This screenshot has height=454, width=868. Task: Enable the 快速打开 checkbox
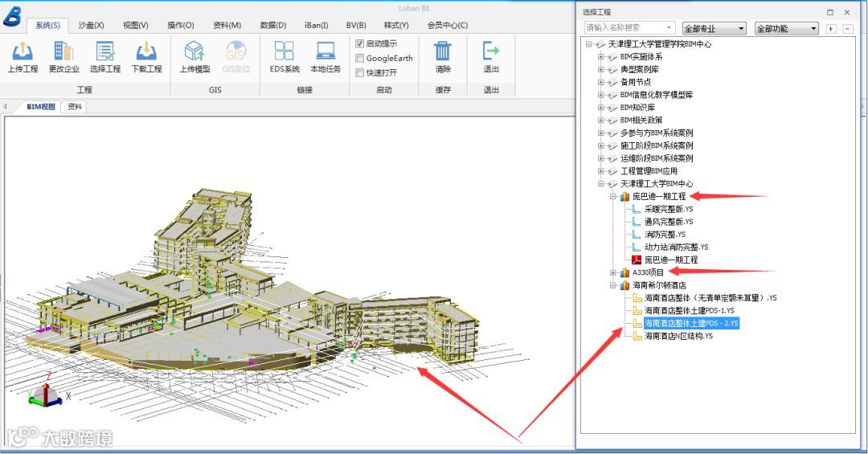click(359, 72)
